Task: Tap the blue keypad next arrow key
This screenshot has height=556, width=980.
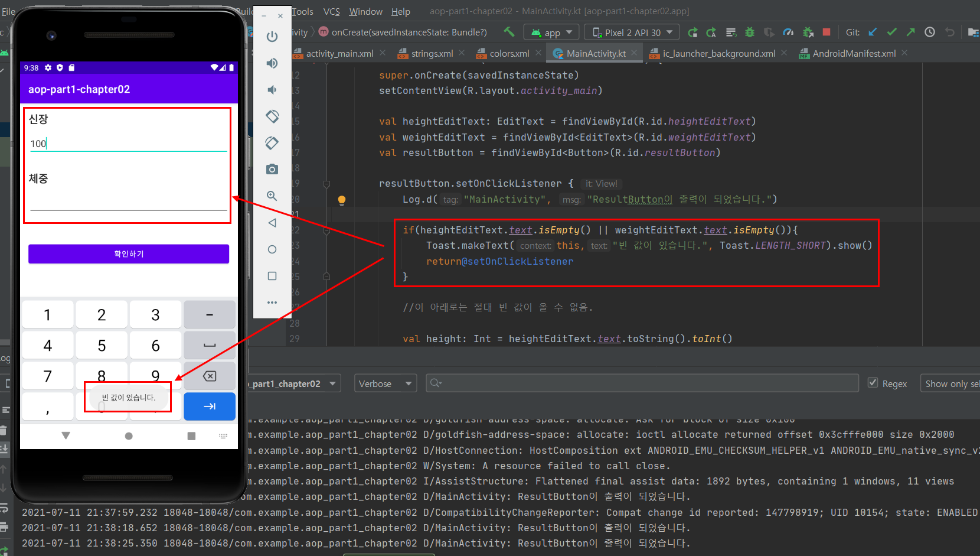Action: point(210,407)
